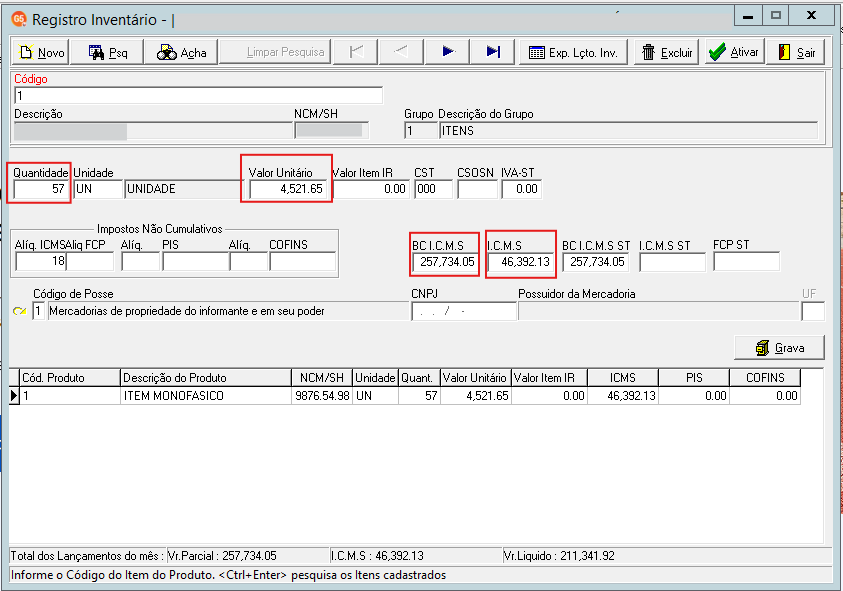This screenshot has width=843, height=591.
Task: Click Cód. Produto column header
Action: [70, 378]
